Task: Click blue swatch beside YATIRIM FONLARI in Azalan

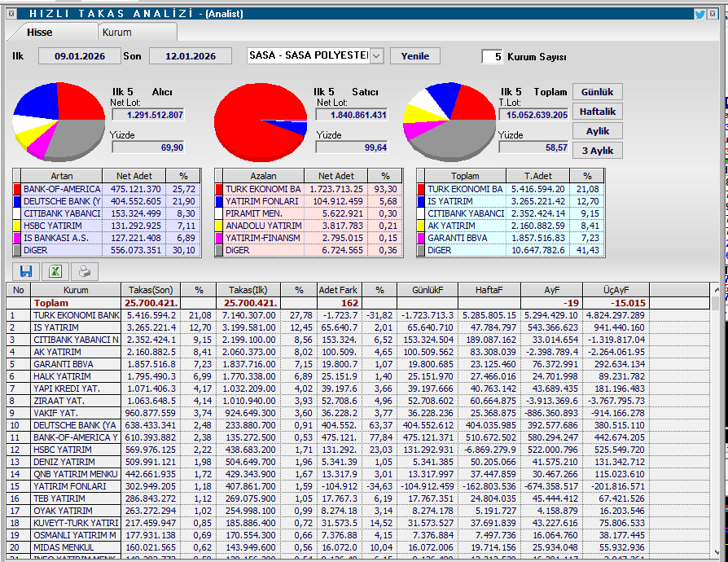Action: point(218,201)
